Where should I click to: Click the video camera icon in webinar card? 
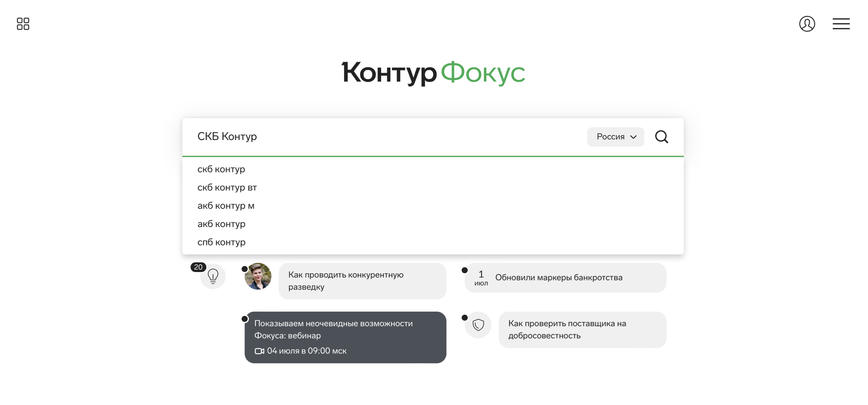click(x=259, y=351)
